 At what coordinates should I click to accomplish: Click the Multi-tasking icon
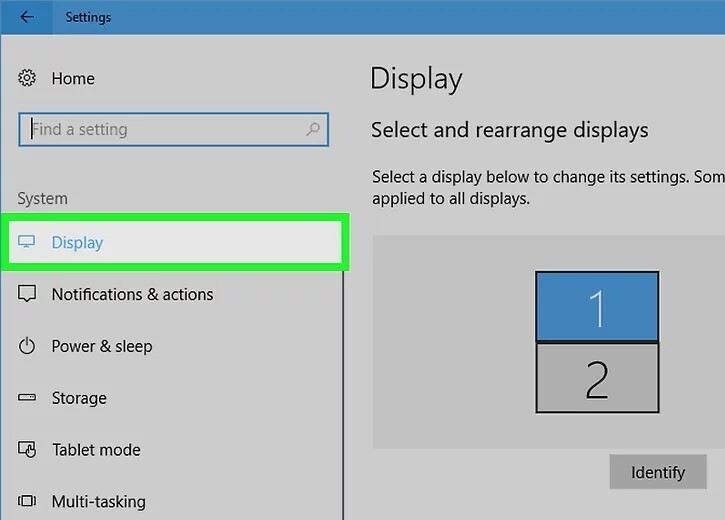28,501
